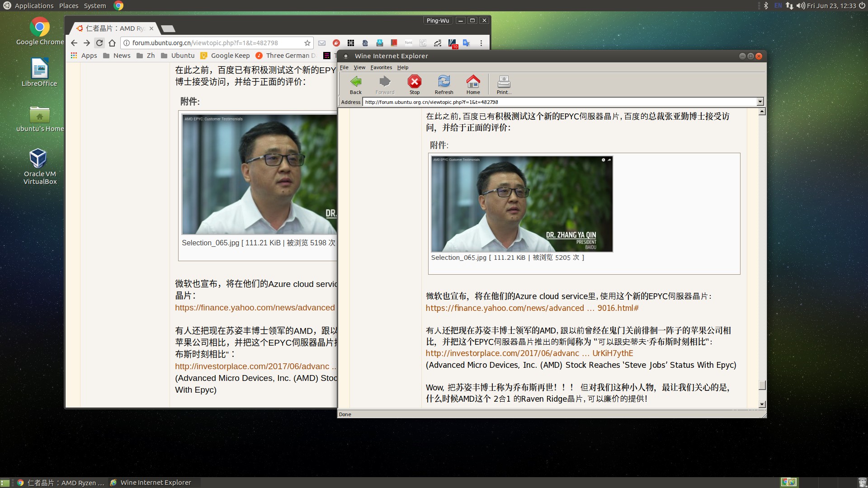868x488 pixels.
Task: Reload the page in Chrome
Action: [99, 43]
